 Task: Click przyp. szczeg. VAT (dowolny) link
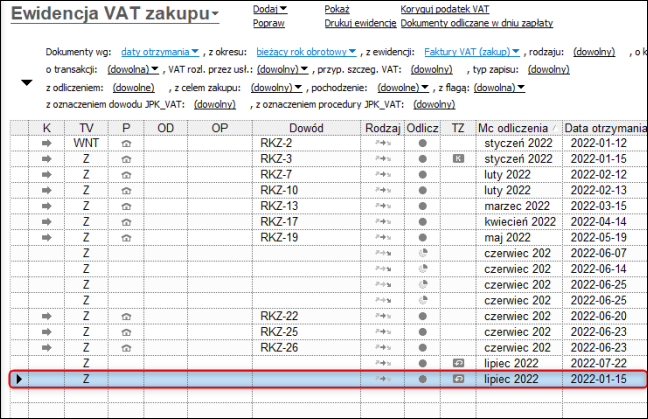tap(431, 70)
